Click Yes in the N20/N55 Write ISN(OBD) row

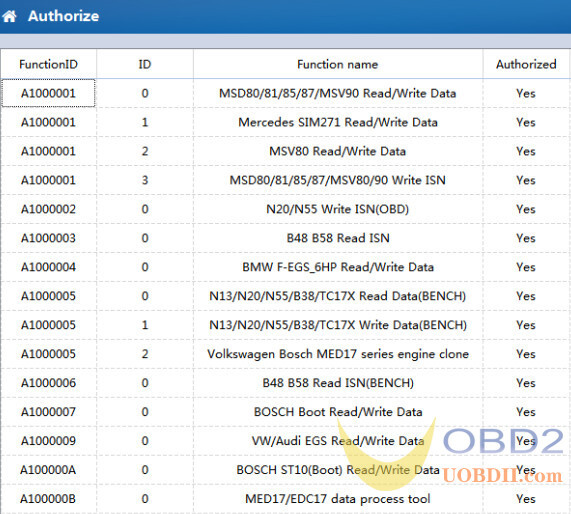point(526,209)
